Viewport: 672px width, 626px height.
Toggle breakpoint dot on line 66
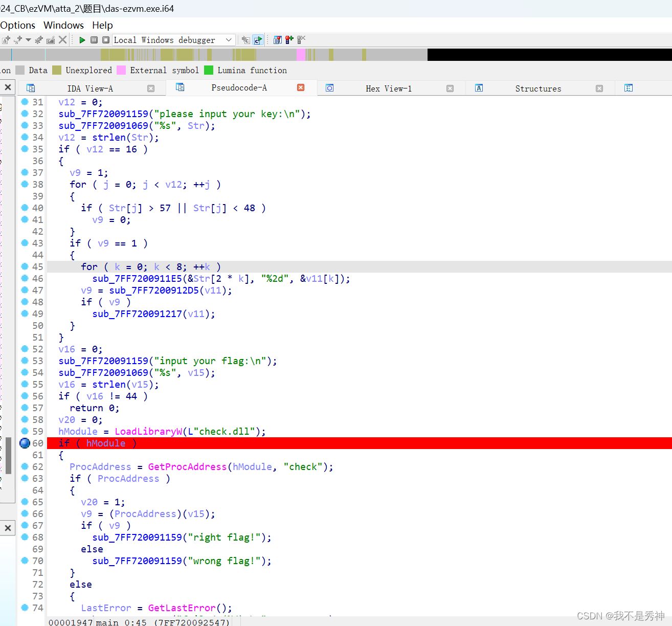pyautogui.click(x=25, y=513)
